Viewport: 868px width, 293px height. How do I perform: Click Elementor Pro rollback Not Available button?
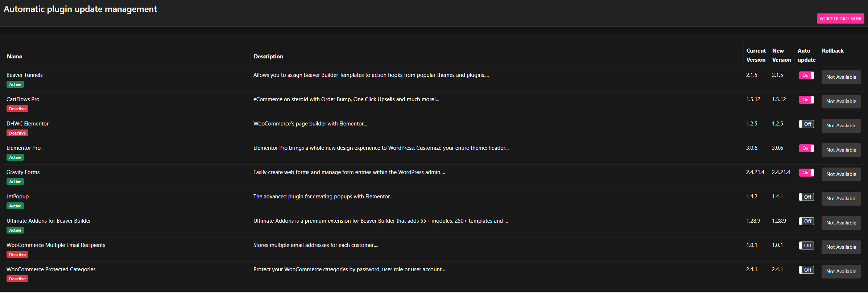tap(841, 150)
